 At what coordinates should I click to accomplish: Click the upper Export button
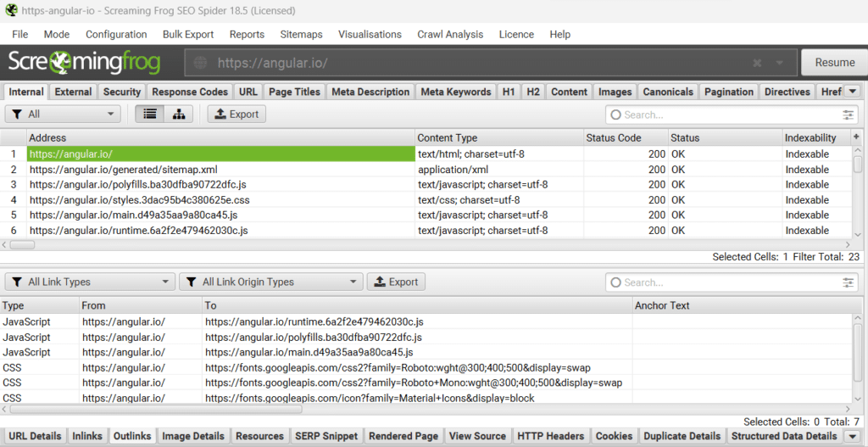pos(237,115)
